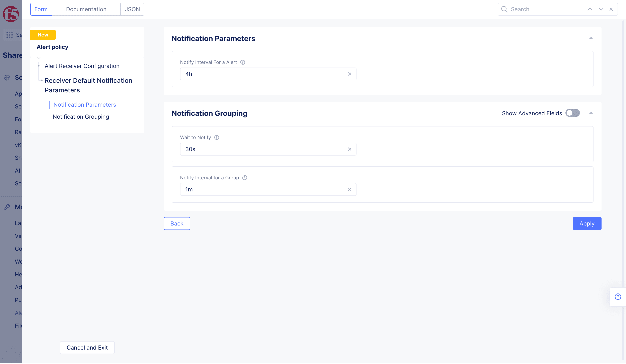Switch to the JSON tab
The height and width of the screenshot is (364, 626).
[132, 9]
